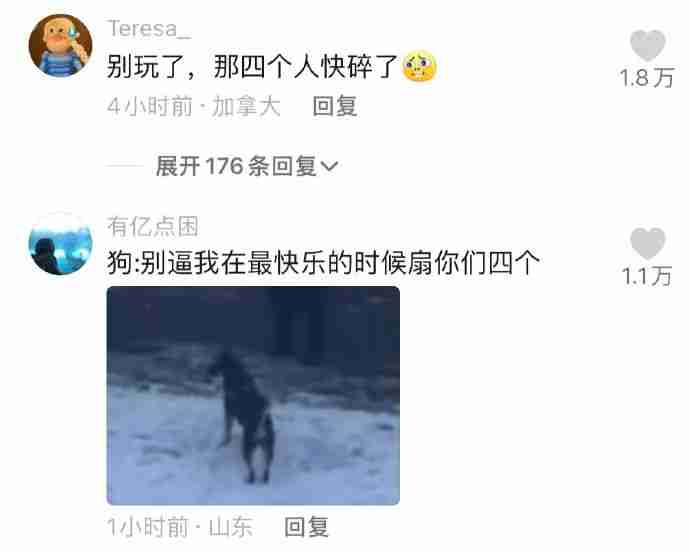Click the standing dog in the picture
This screenshot has height=553, width=690.
coord(244,416)
